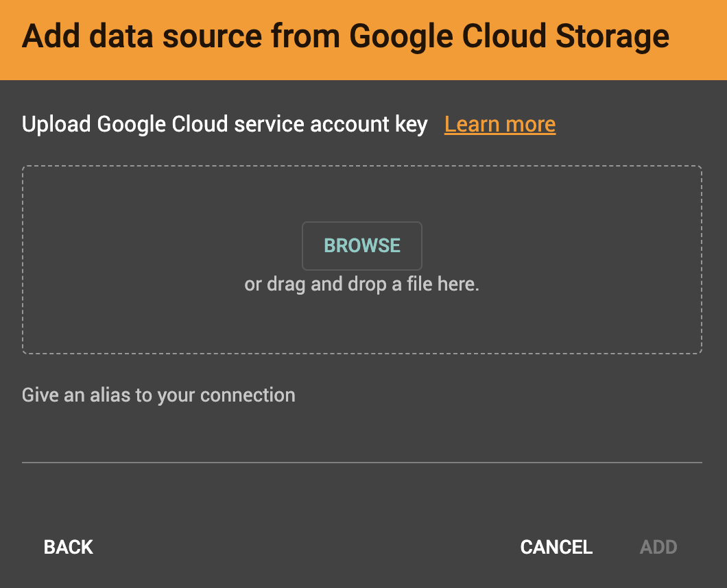The image size is (727, 588).
Task: Click the orange title banner
Action: point(362,40)
